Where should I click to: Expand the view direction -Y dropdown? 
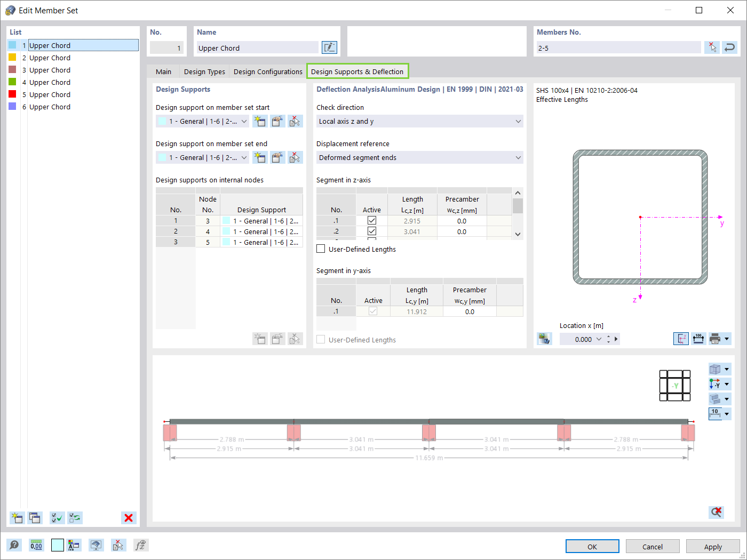pos(727,384)
